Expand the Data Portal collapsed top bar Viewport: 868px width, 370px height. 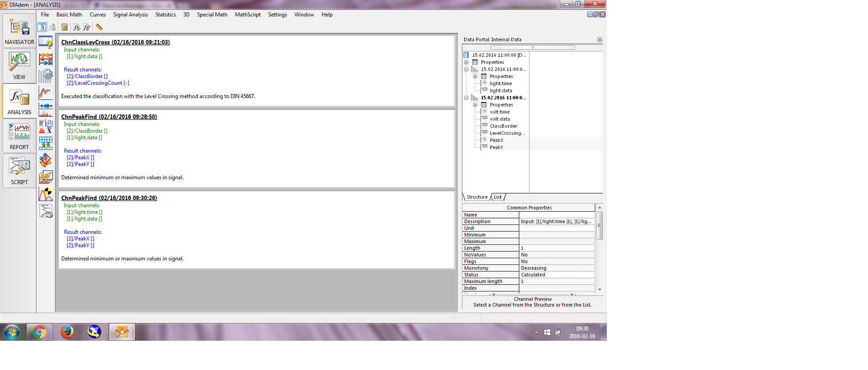(x=533, y=47)
